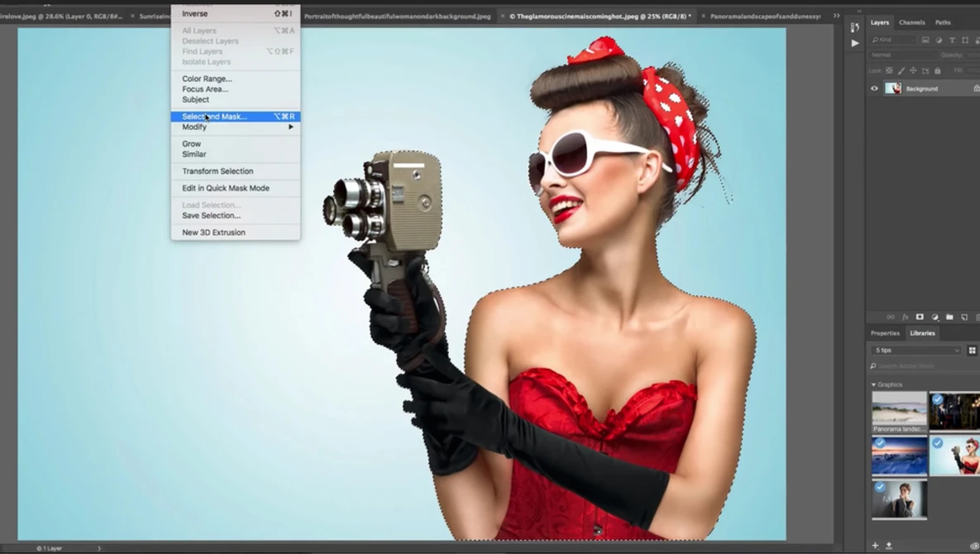Switch to the Layers tab
The height and width of the screenshot is (554, 980).
(879, 22)
